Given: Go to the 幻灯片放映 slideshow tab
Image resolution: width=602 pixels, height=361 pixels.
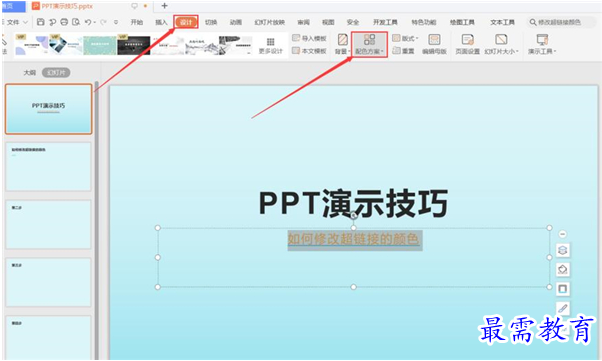Looking at the screenshot, I should (x=270, y=22).
